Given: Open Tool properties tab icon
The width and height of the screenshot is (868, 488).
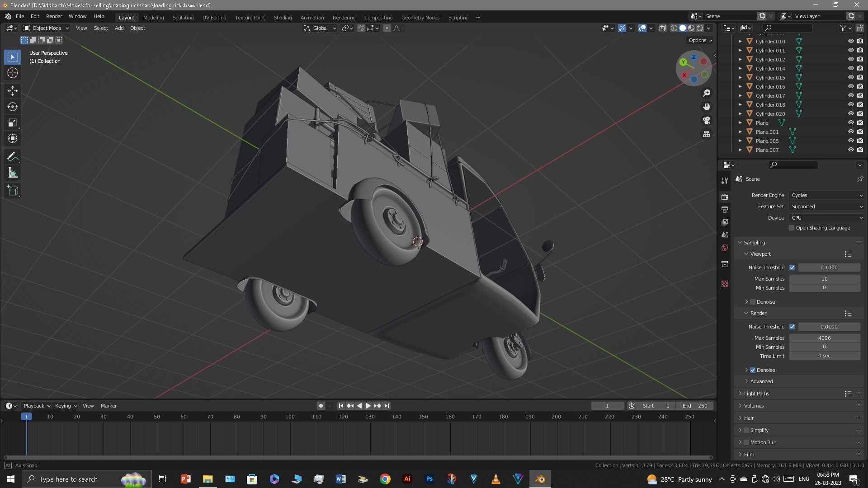Looking at the screenshot, I should click(725, 181).
